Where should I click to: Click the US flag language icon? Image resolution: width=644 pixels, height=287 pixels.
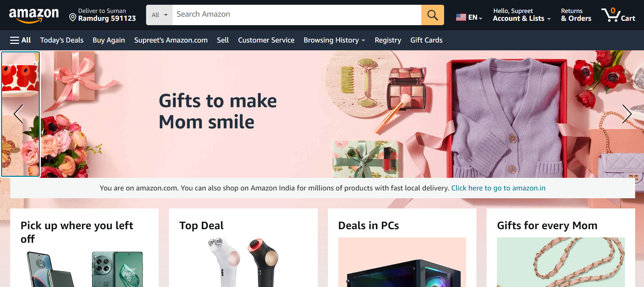[461, 17]
